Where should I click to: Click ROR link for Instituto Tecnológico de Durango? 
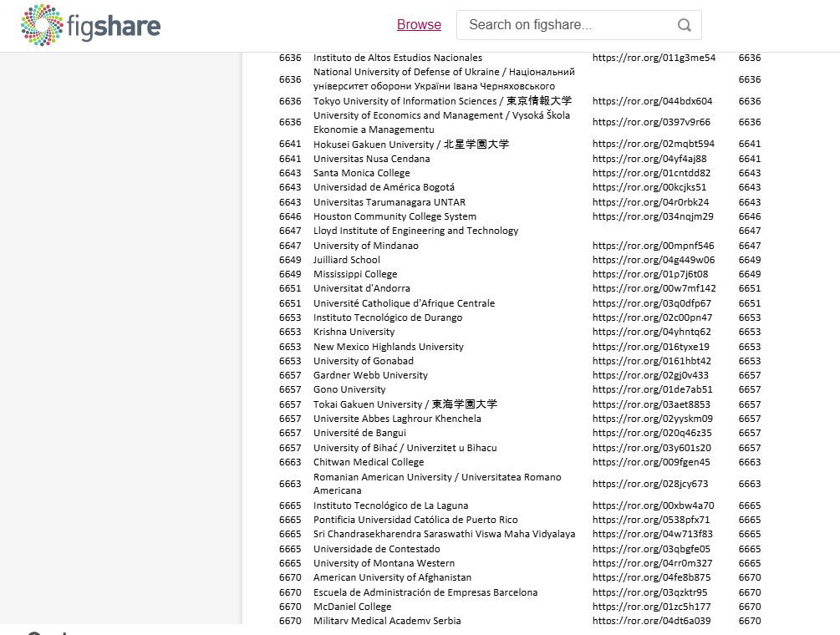pyautogui.click(x=653, y=318)
